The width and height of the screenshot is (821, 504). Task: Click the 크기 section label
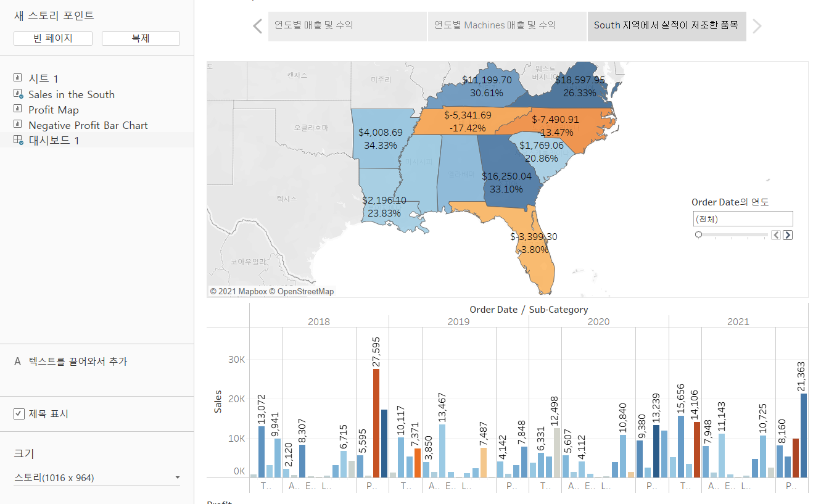(24, 454)
